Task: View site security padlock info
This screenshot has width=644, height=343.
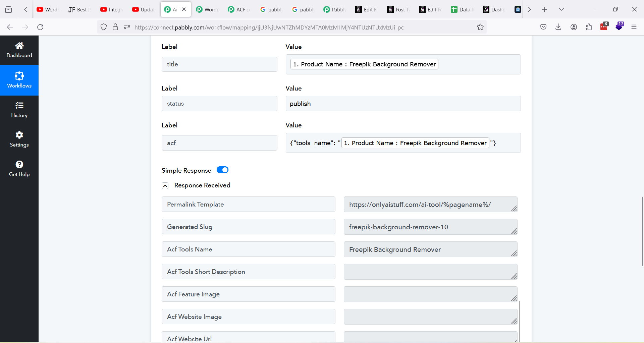Action: (115, 27)
